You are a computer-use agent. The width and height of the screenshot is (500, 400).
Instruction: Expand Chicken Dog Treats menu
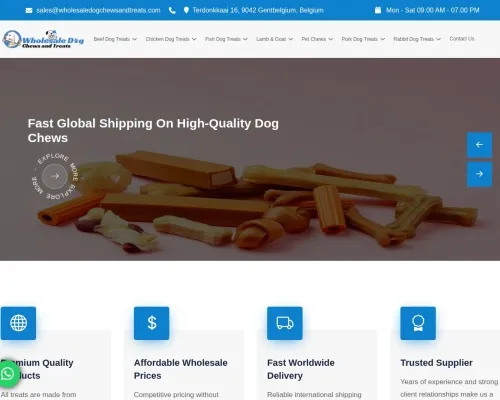pyautogui.click(x=171, y=39)
